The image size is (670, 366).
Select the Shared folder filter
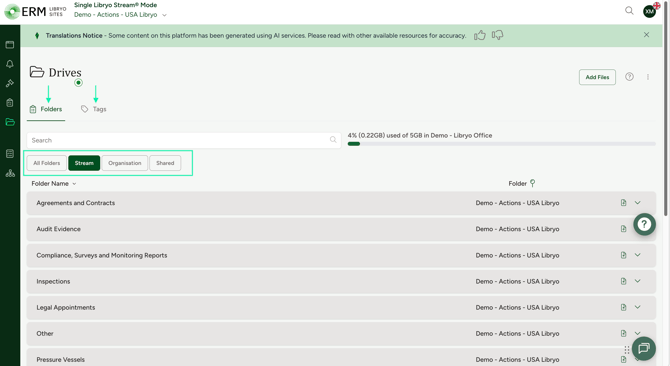click(x=165, y=163)
